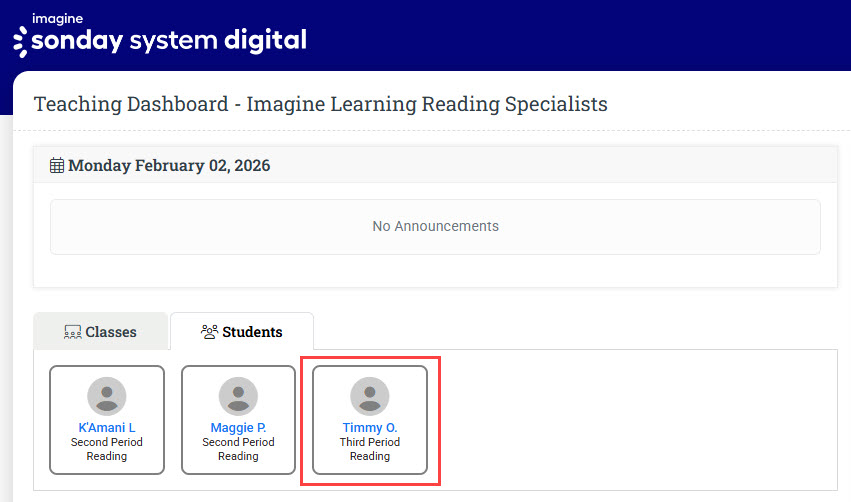The image size is (851, 502).
Task: Open the Maggie P. name link
Action: click(x=238, y=428)
